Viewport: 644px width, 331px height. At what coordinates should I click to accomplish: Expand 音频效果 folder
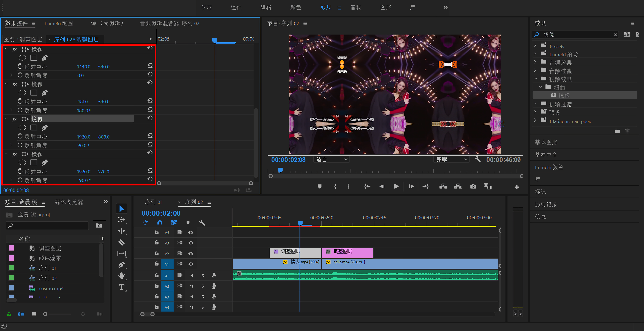[x=535, y=62]
